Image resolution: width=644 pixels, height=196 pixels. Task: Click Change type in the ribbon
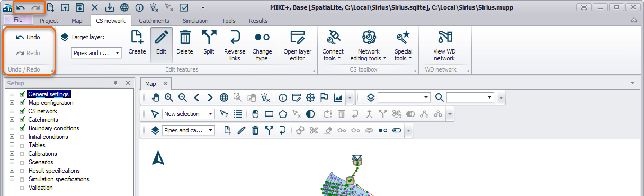pos(262,46)
